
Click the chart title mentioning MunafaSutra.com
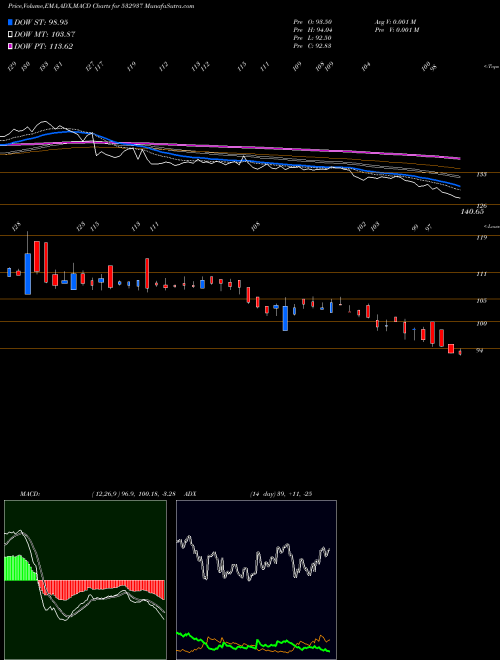(x=101, y=6)
